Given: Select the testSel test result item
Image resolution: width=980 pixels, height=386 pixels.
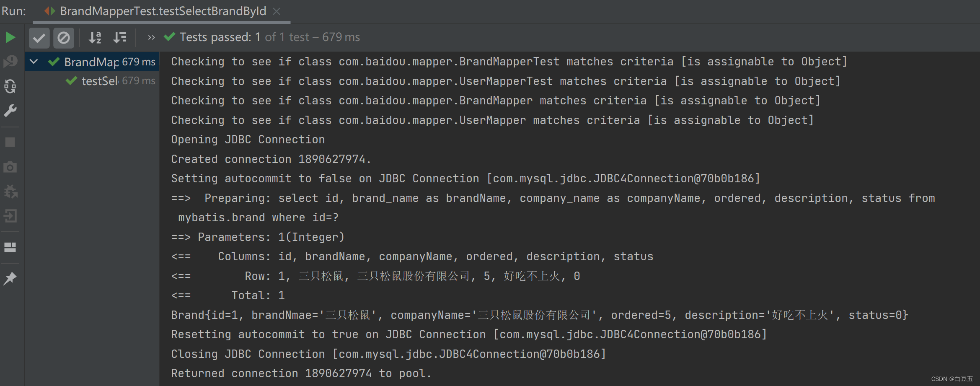Looking at the screenshot, I should point(100,81).
